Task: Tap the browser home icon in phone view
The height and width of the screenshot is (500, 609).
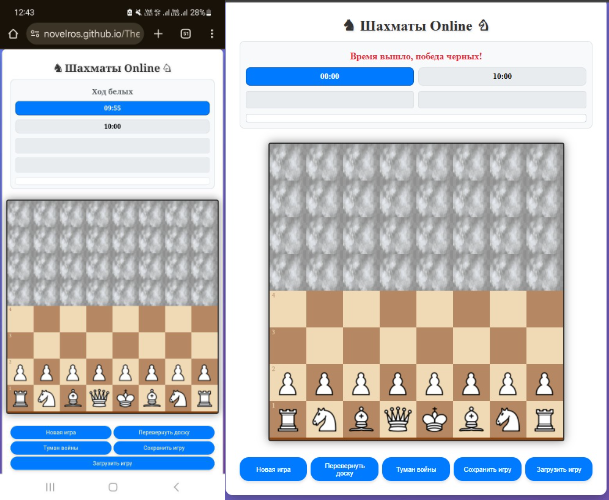Action: (13, 34)
